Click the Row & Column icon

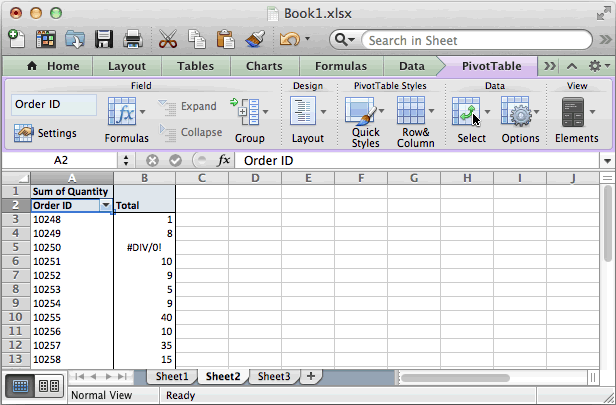411,111
